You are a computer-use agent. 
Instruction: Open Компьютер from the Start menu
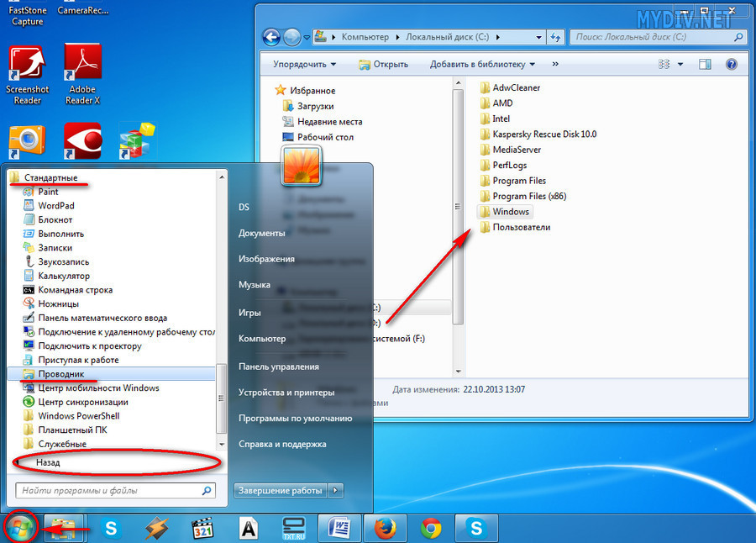tap(262, 339)
